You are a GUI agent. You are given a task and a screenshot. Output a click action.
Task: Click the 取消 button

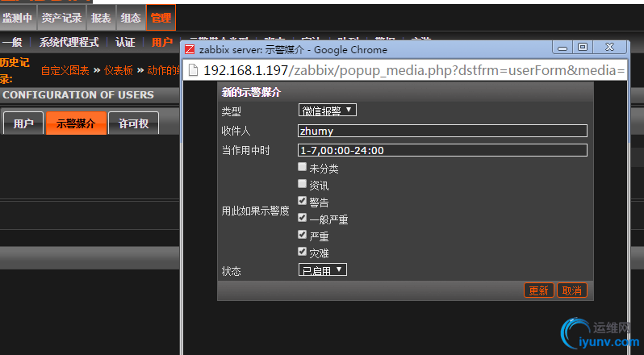tap(572, 290)
